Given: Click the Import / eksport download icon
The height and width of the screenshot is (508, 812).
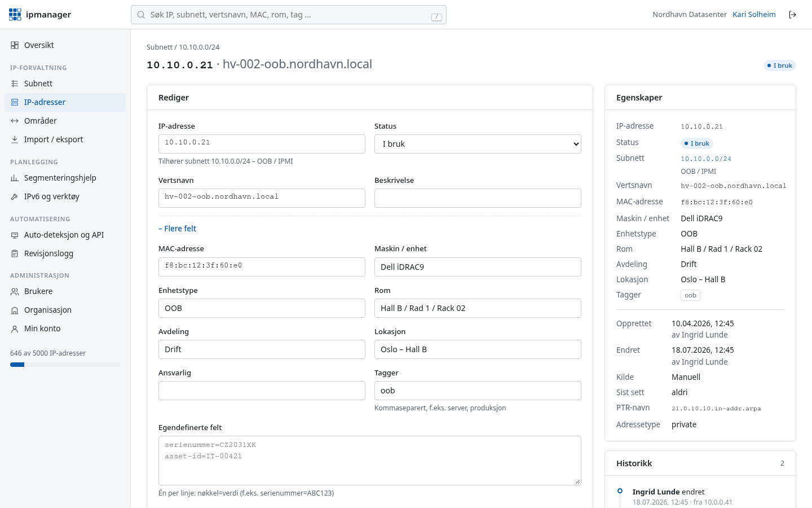Looking at the screenshot, I should point(15,139).
